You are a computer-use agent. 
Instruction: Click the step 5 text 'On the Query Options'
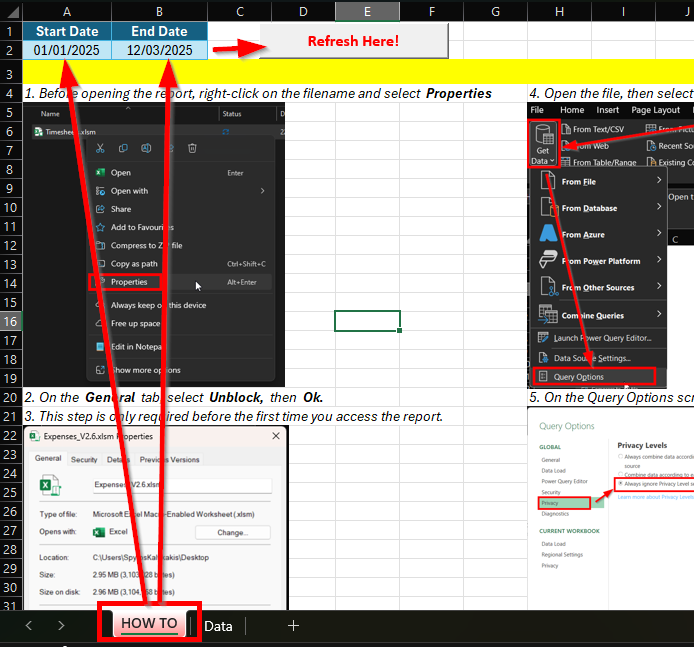tap(612, 397)
